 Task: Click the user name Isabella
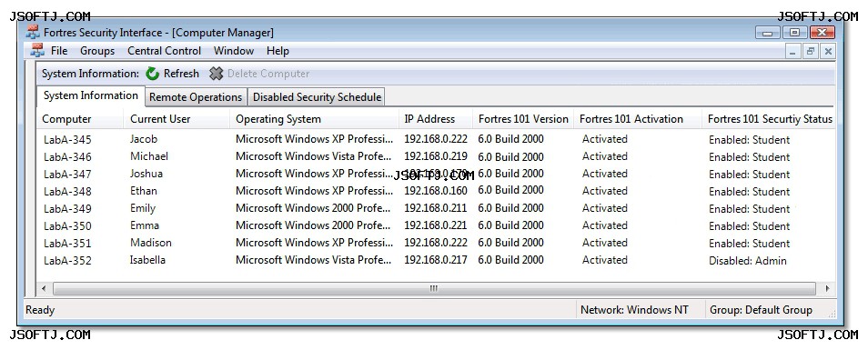pos(147,260)
